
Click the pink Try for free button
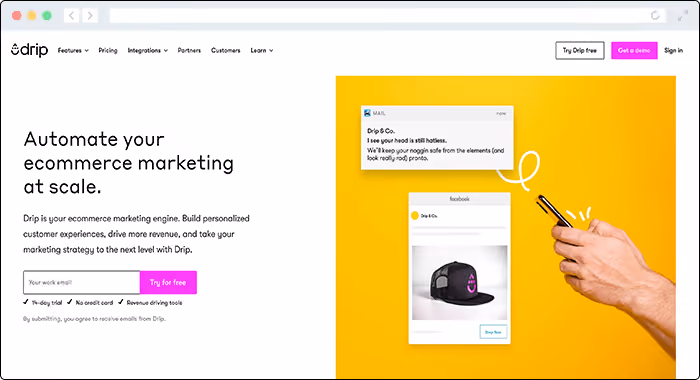click(168, 282)
